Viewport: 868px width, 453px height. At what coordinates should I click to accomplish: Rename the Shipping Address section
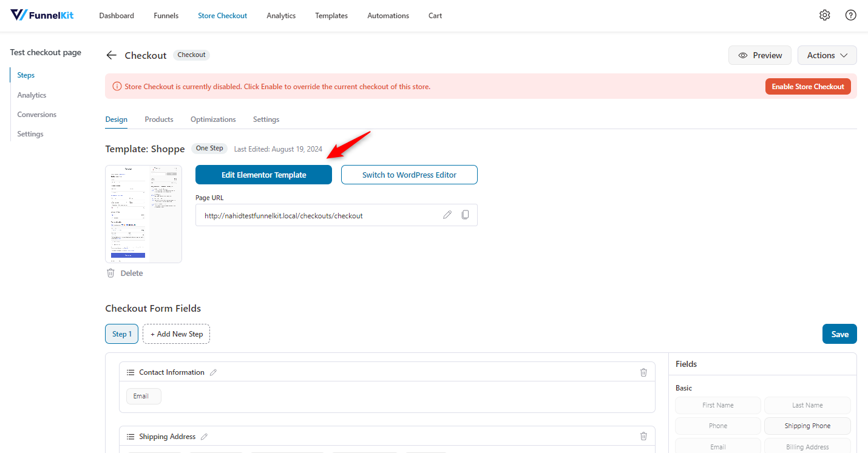(204, 437)
